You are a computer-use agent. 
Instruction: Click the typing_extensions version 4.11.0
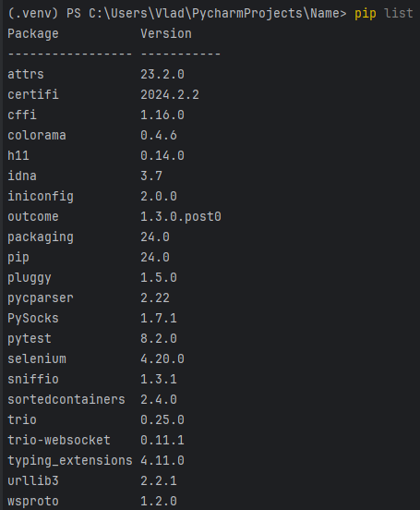pyautogui.click(x=162, y=460)
